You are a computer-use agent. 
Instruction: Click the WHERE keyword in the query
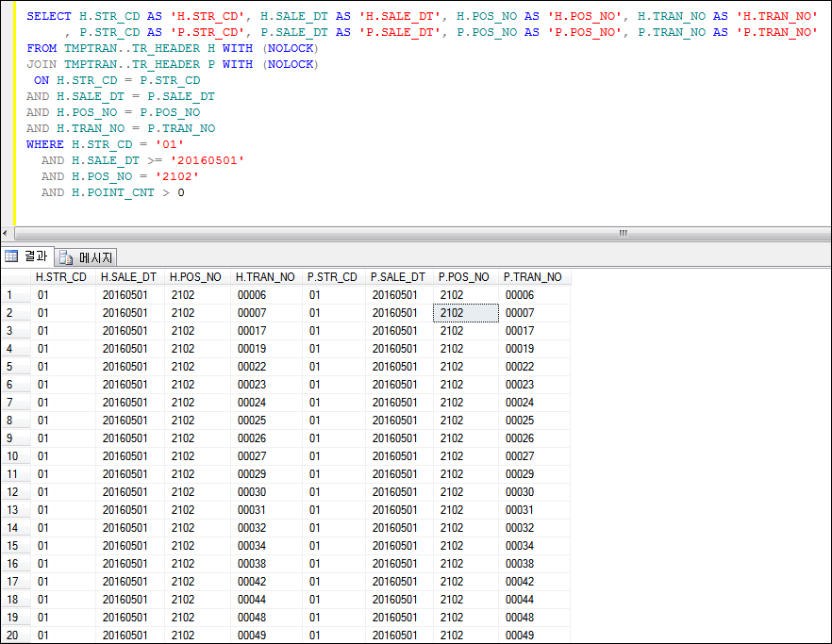coord(45,144)
